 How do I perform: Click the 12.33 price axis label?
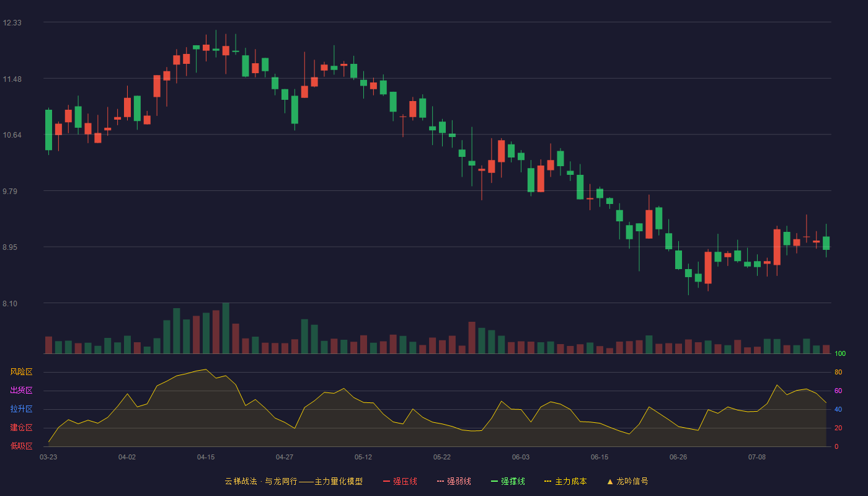point(12,23)
